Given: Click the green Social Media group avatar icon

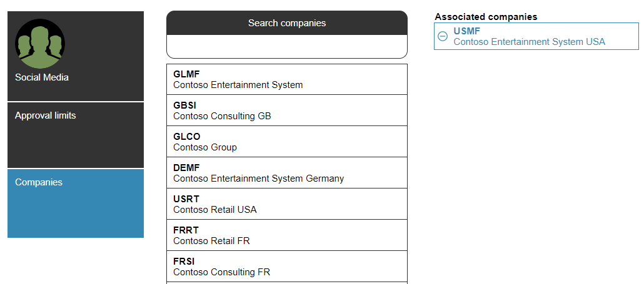Looking at the screenshot, I should [40, 44].
